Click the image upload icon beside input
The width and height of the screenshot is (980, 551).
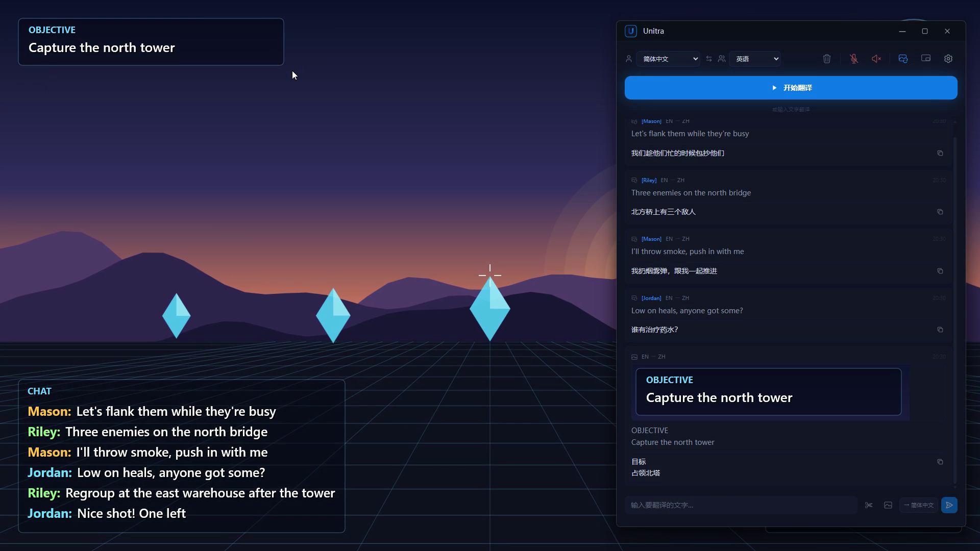point(888,505)
